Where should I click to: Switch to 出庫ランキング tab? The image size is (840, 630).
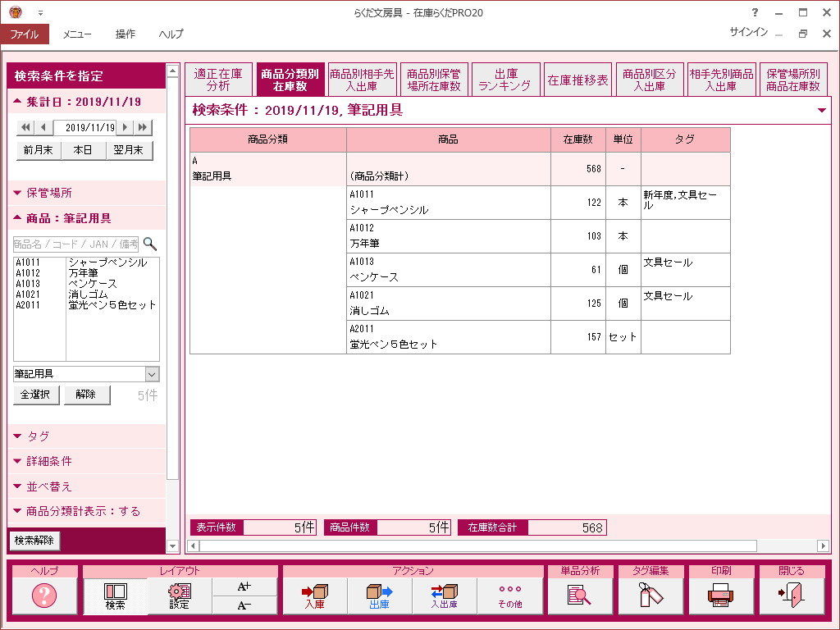pos(505,80)
